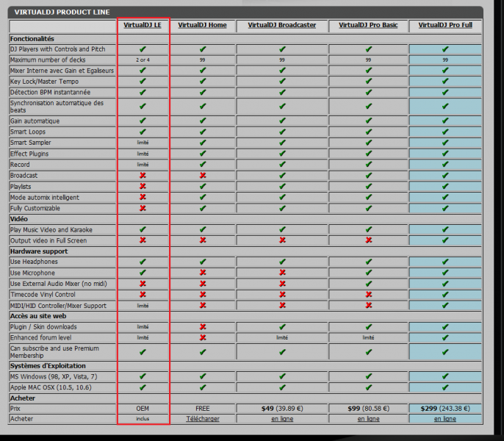Screen dimensions: 504x441
Task: Click the red cross for Use Microphone in Broadcaster
Action: tap(282, 273)
